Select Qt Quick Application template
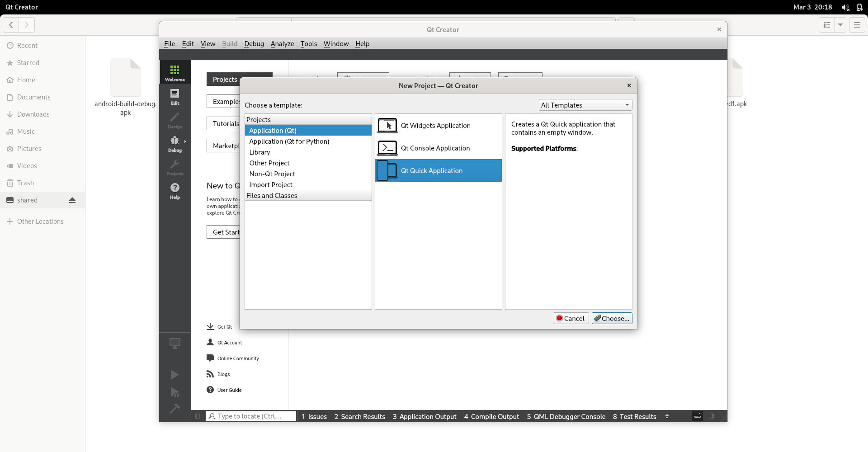The image size is (868, 452). (438, 170)
